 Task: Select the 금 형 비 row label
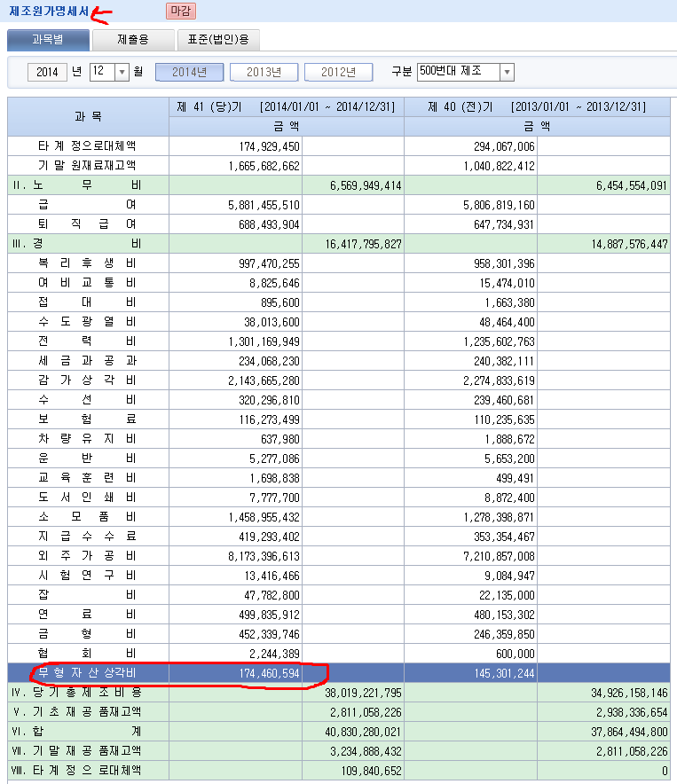coord(87,633)
